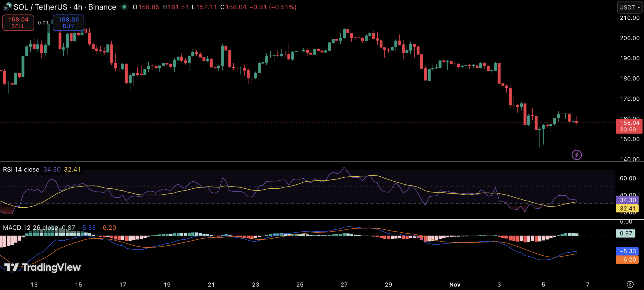Click the orange signal -6.20 value tag

[628, 259]
